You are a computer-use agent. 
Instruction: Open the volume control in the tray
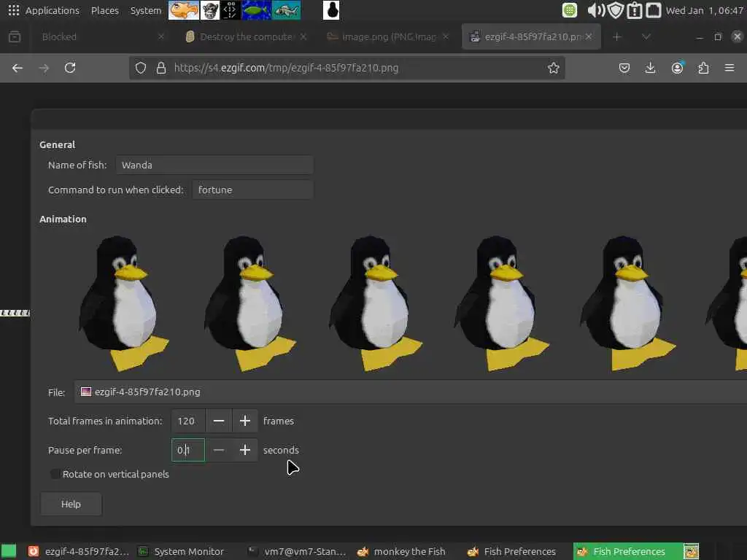[595, 10]
